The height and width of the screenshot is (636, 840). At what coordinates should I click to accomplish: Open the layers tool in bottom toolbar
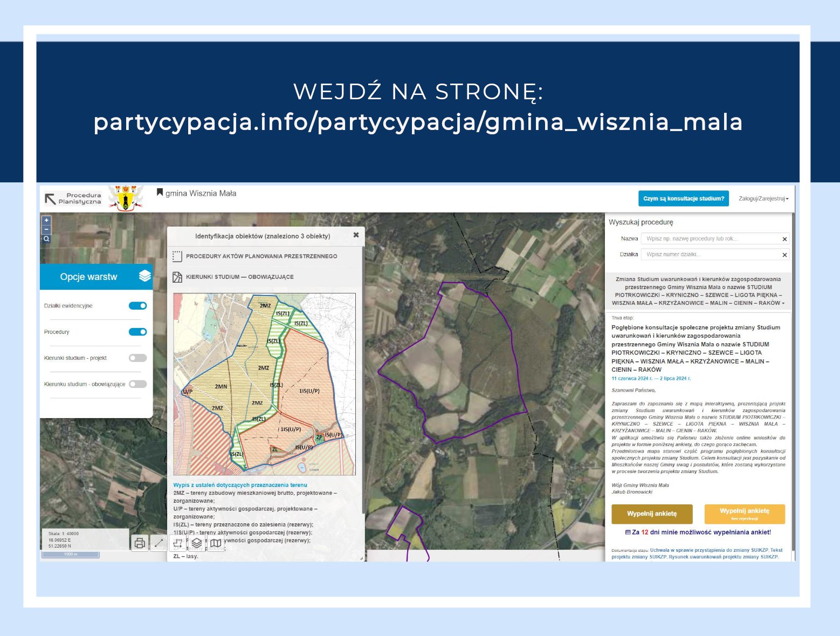point(197,543)
